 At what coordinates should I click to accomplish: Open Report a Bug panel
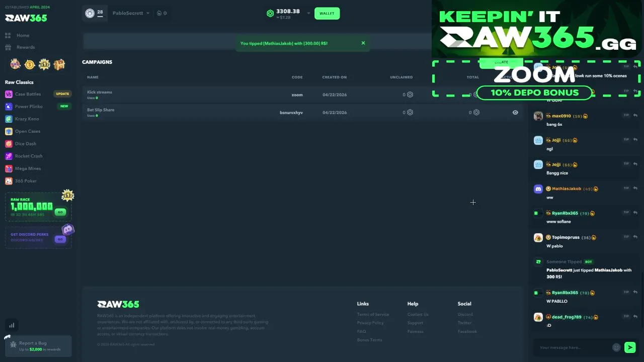click(x=38, y=346)
